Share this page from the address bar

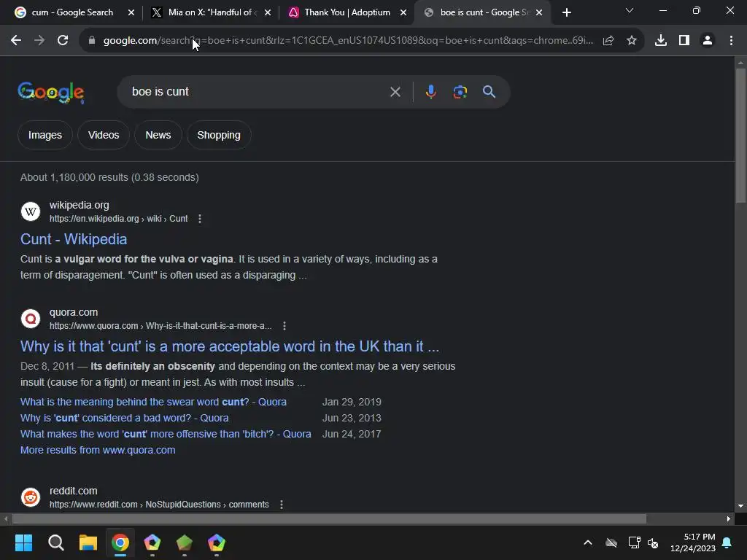pyautogui.click(x=608, y=41)
